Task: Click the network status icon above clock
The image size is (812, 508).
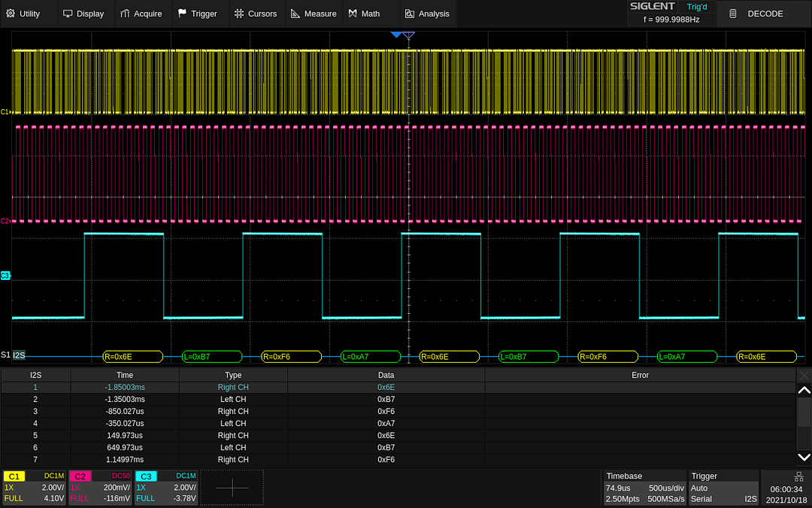Action: [x=798, y=476]
